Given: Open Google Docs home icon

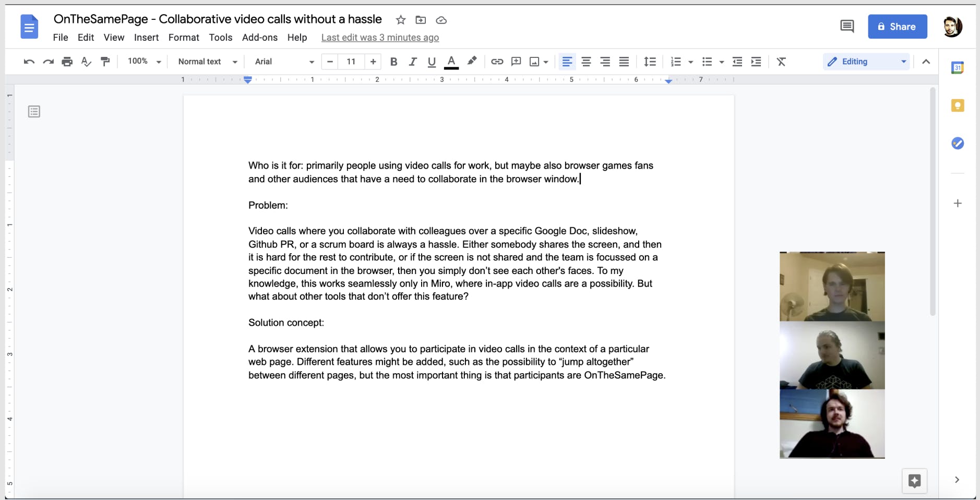Looking at the screenshot, I should 29,27.
